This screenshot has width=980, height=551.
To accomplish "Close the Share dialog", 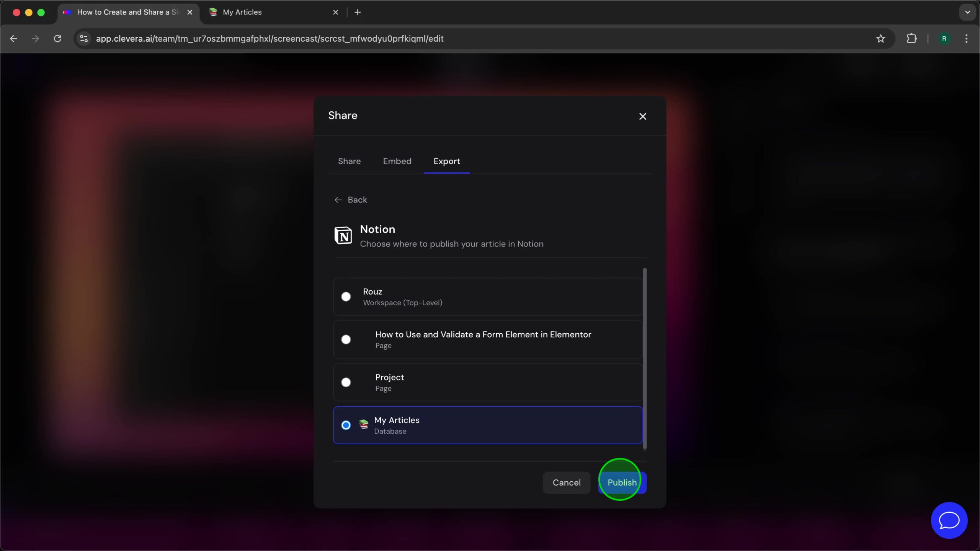I will pyautogui.click(x=642, y=116).
